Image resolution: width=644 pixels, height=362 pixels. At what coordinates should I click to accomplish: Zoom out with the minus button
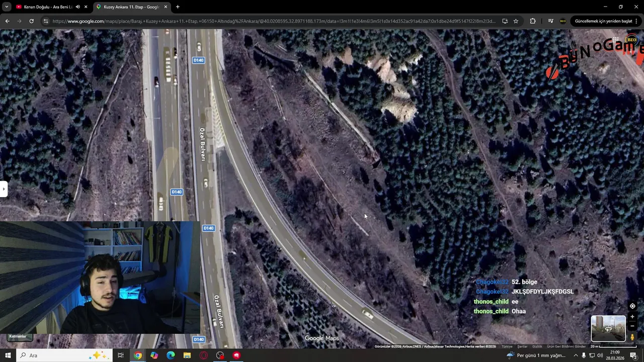[632, 326]
